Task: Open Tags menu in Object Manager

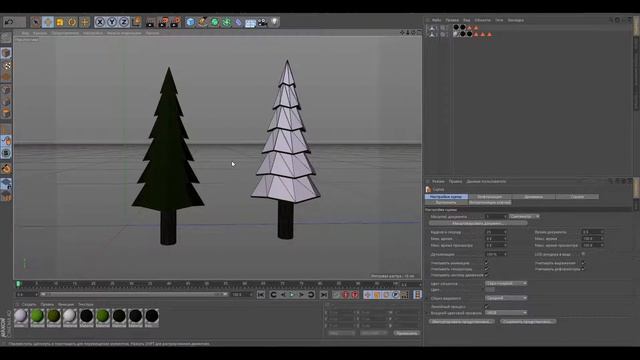Action: point(499,20)
